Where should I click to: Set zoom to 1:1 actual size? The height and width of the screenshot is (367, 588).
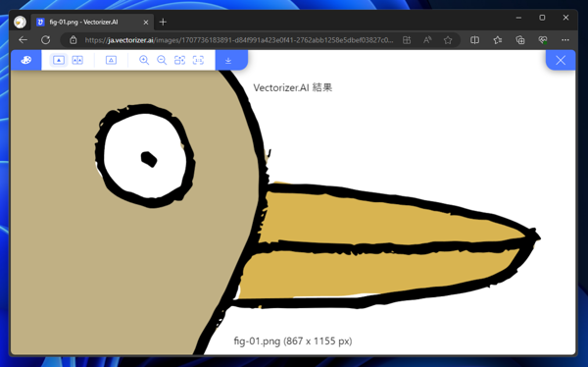point(198,60)
